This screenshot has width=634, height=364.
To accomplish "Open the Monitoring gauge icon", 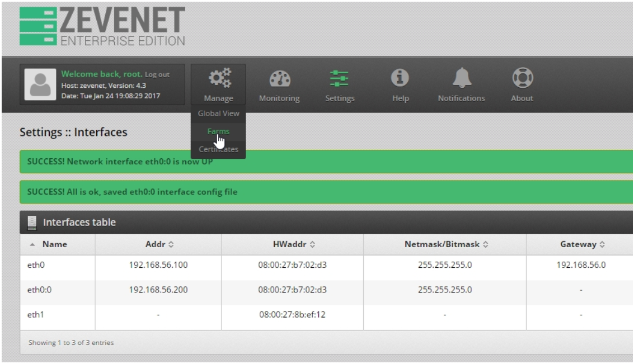I will click(280, 78).
